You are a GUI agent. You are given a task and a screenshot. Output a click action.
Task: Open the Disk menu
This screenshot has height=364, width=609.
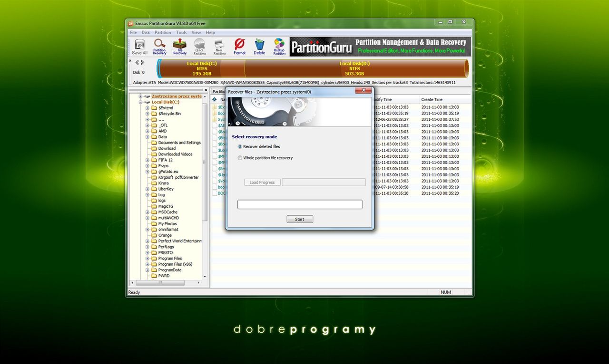point(146,33)
